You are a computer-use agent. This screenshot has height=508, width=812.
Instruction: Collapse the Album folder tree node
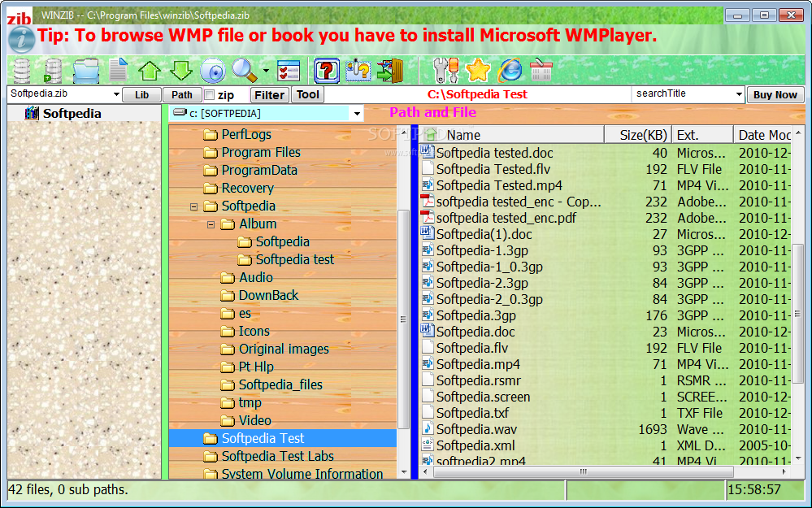211,225
